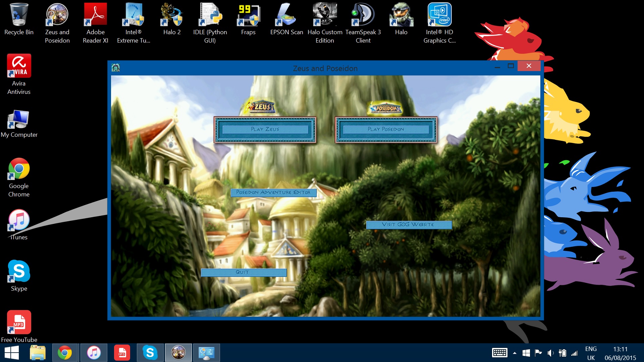The width and height of the screenshot is (644, 362).
Task: Select Free YouTube MP3 desktop icon
Action: [x=19, y=326]
